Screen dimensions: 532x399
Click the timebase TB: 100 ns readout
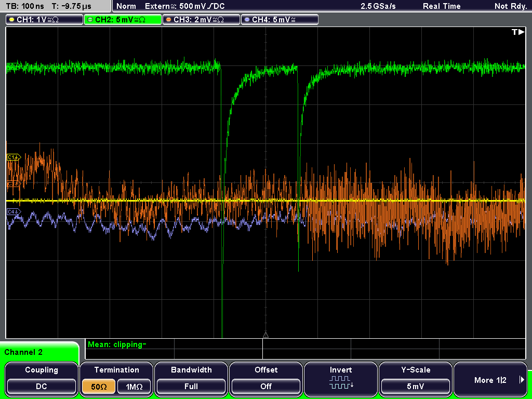(25, 6)
